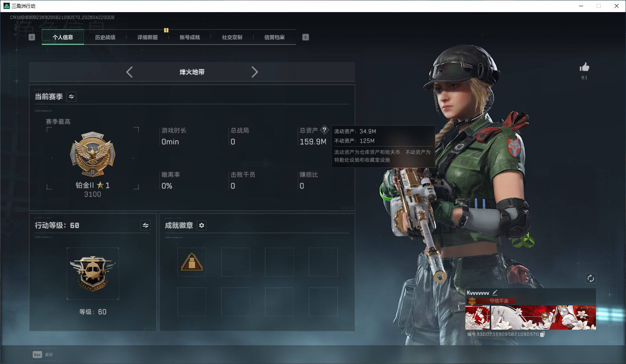Click the refresh character model icon
The height and width of the screenshot is (364, 626).
coord(591,278)
